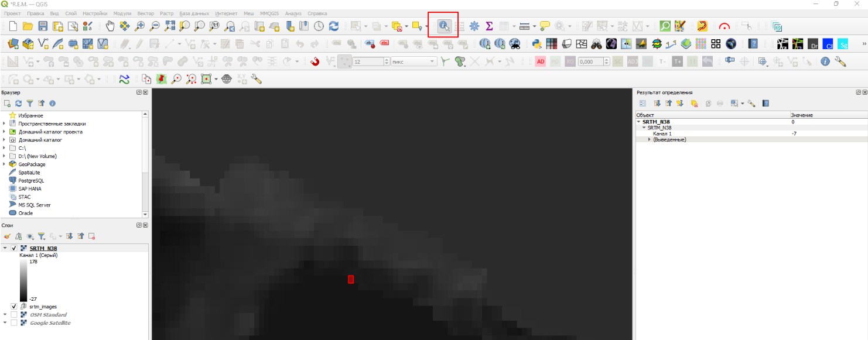This screenshot has width=868, height=340.
Task: Open the Вектор menu
Action: 146,13
